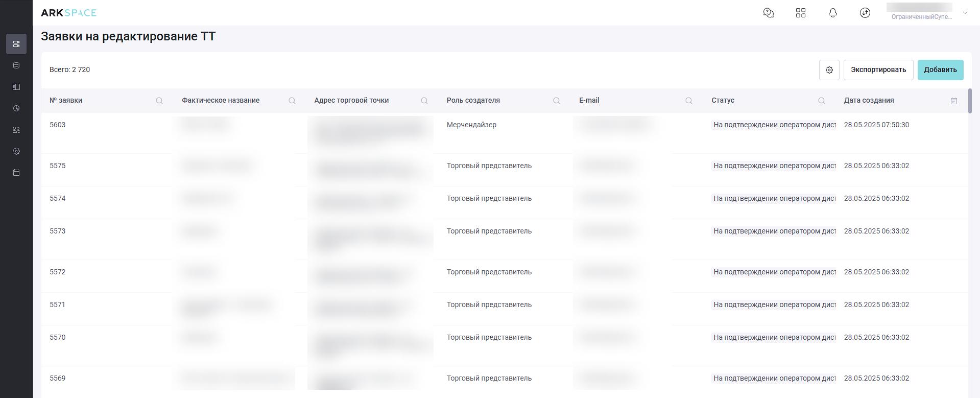
Task: Open sidebar settings gear icon
Action: point(16,151)
